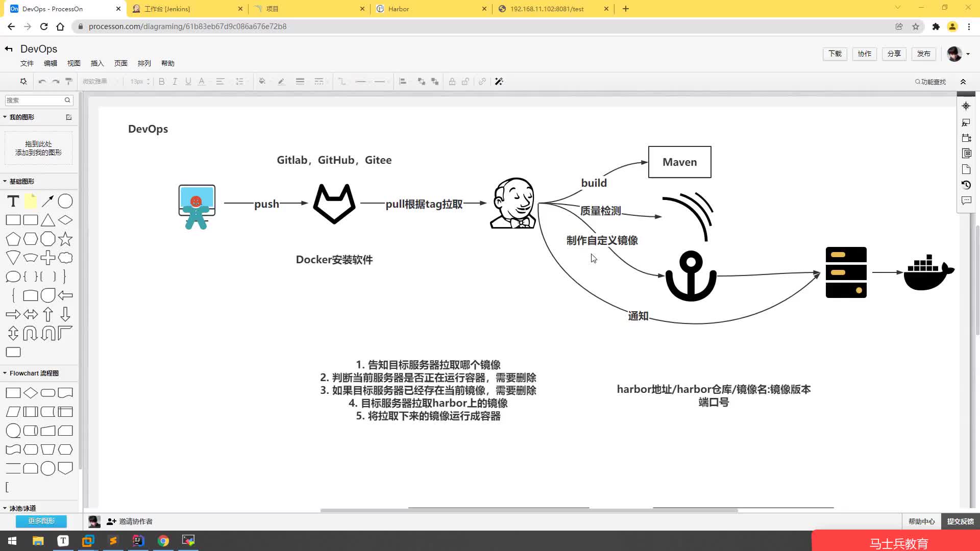Toggle bold text formatting

click(x=162, y=82)
